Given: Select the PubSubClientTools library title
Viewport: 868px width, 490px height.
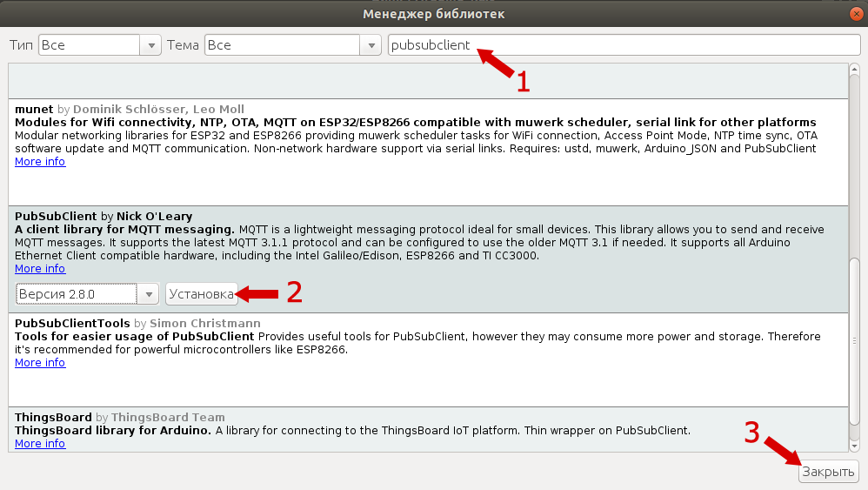Looking at the screenshot, I should click(x=72, y=324).
